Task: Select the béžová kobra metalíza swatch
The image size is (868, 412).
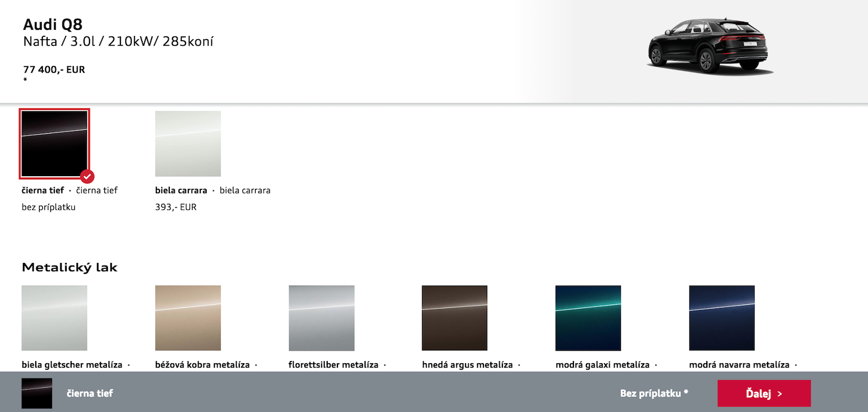Action: pyautogui.click(x=188, y=318)
